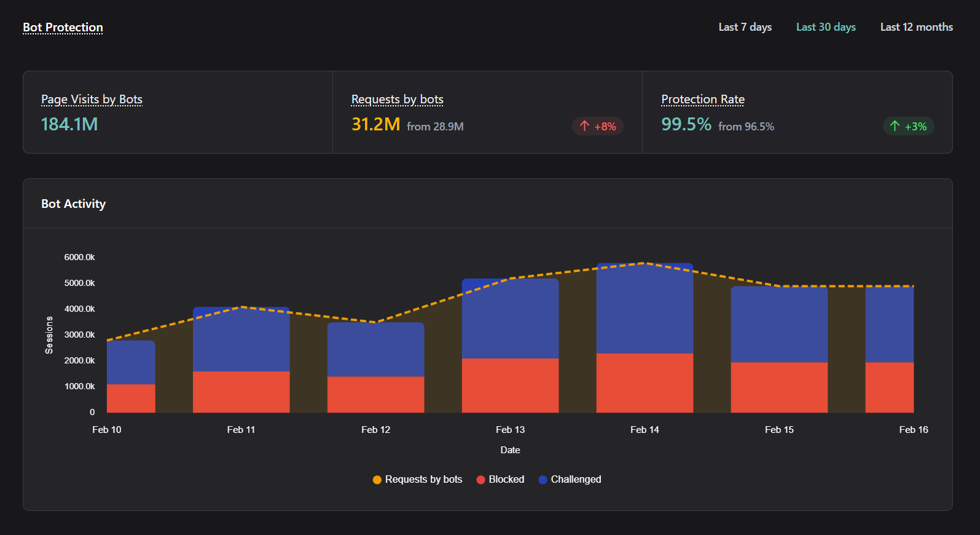
Task: Hide the Blocked series via legend label
Action: (506, 480)
